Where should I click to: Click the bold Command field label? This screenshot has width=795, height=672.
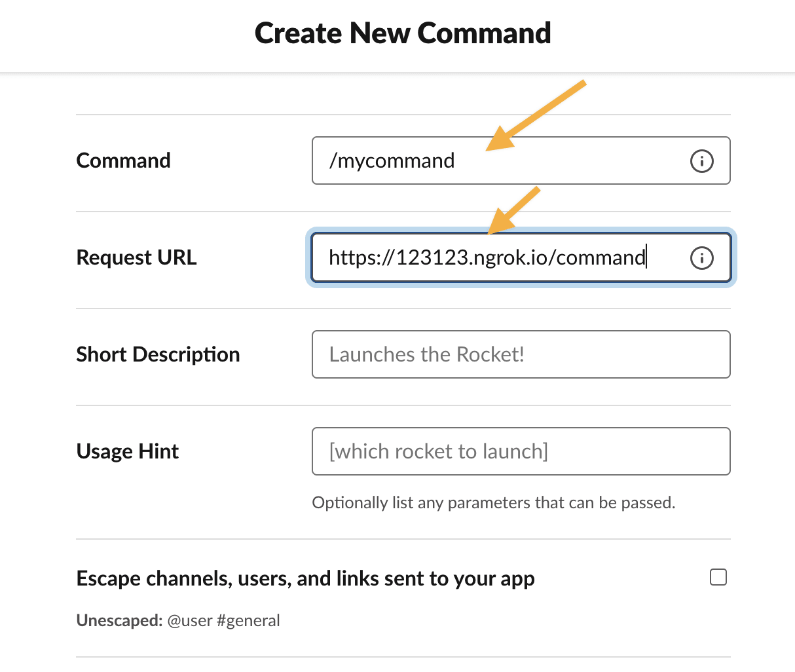pos(123,160)
